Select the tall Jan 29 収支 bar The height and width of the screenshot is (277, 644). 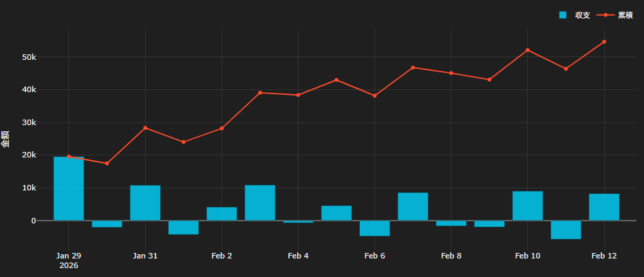coord(69,189)
